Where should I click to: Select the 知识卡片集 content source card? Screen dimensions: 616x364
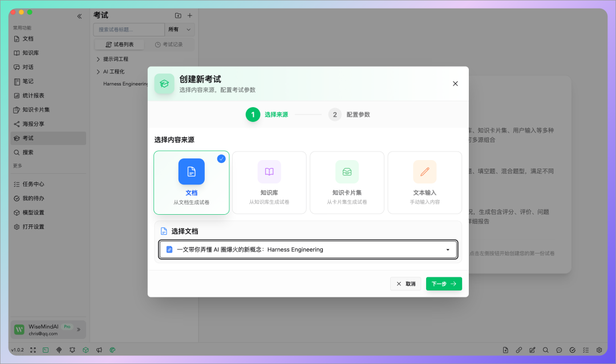[x=347, y=182]
